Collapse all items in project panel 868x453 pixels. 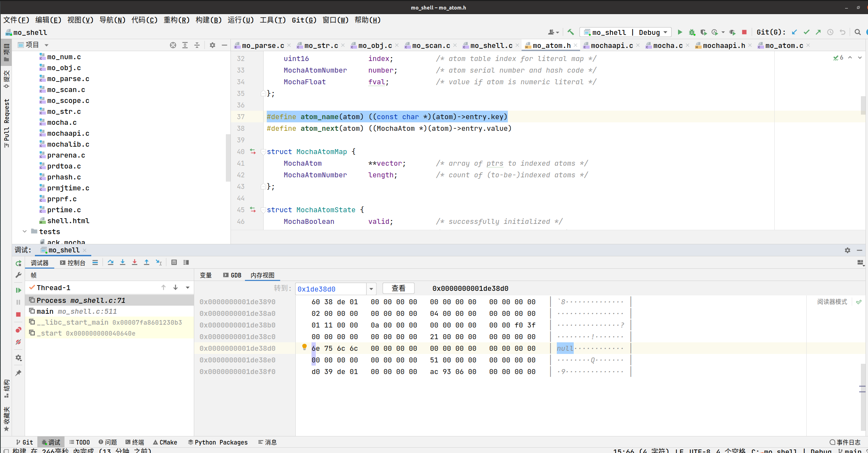click(197, 45)
